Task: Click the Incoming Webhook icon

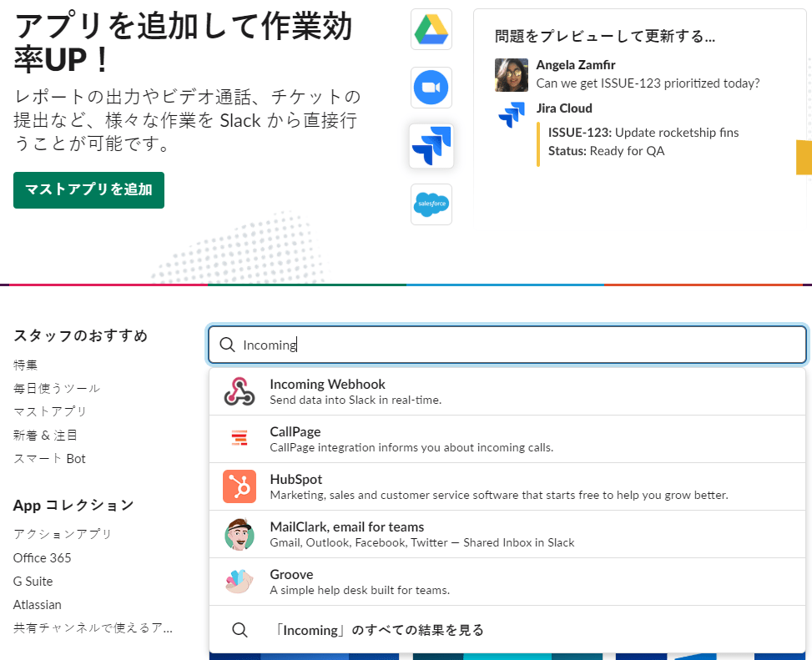Action: pos(240,391)
